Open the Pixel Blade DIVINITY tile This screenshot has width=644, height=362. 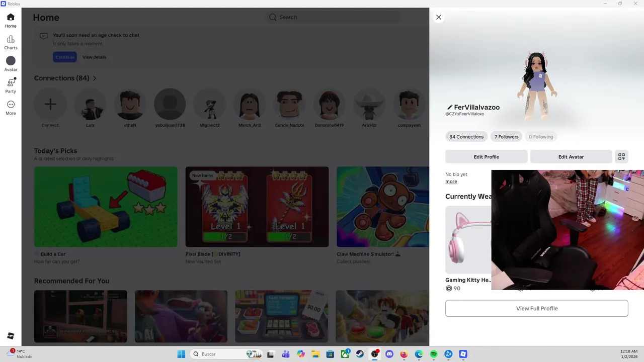coord(257,207)
